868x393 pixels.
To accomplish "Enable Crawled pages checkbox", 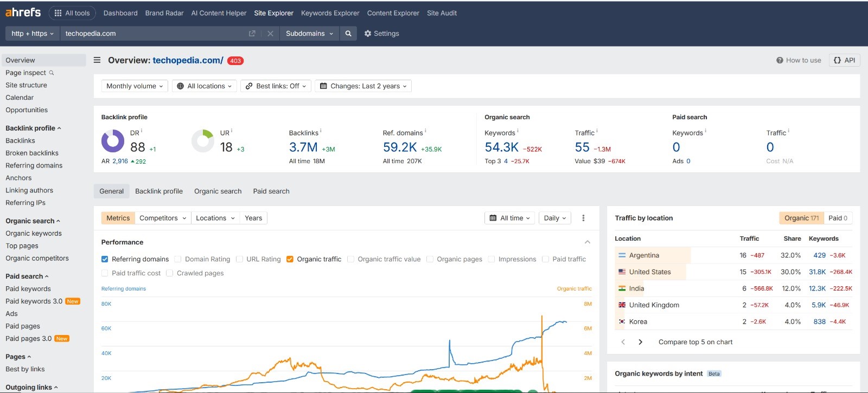I will (170, 273).
